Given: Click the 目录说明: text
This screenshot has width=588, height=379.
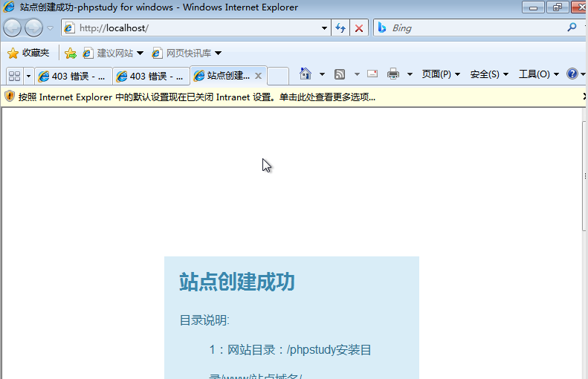Looking at the screenshot, I should 204,320.
